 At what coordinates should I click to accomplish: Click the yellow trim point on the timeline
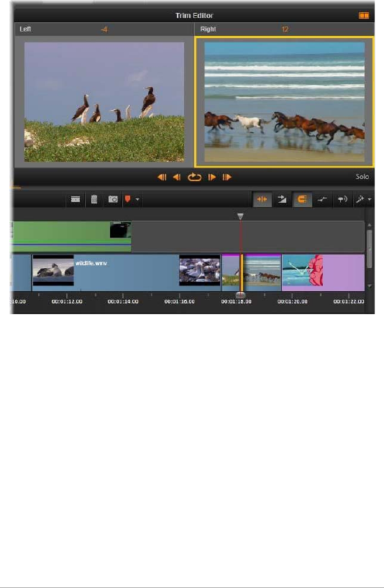242,272
